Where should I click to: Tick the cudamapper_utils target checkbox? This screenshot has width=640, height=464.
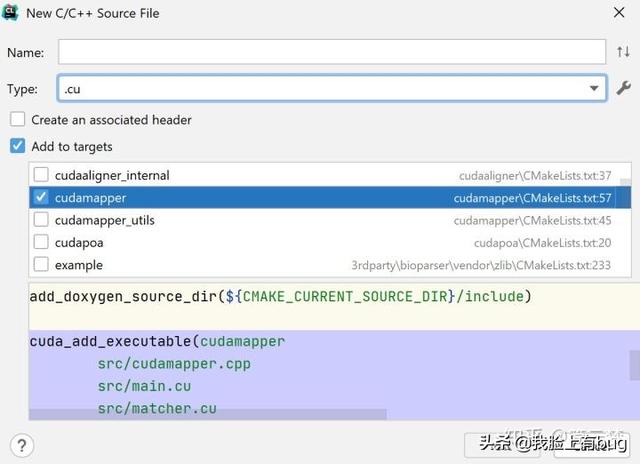coord(41,220)
